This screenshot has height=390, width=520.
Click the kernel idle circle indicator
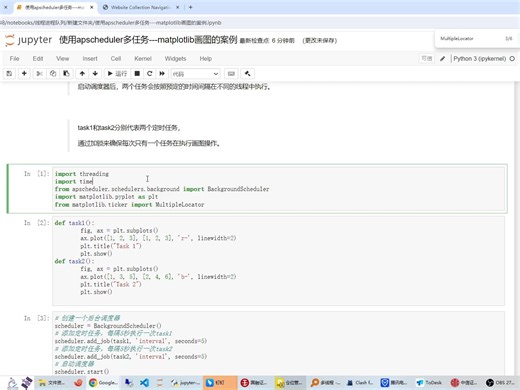coord(512,59)
